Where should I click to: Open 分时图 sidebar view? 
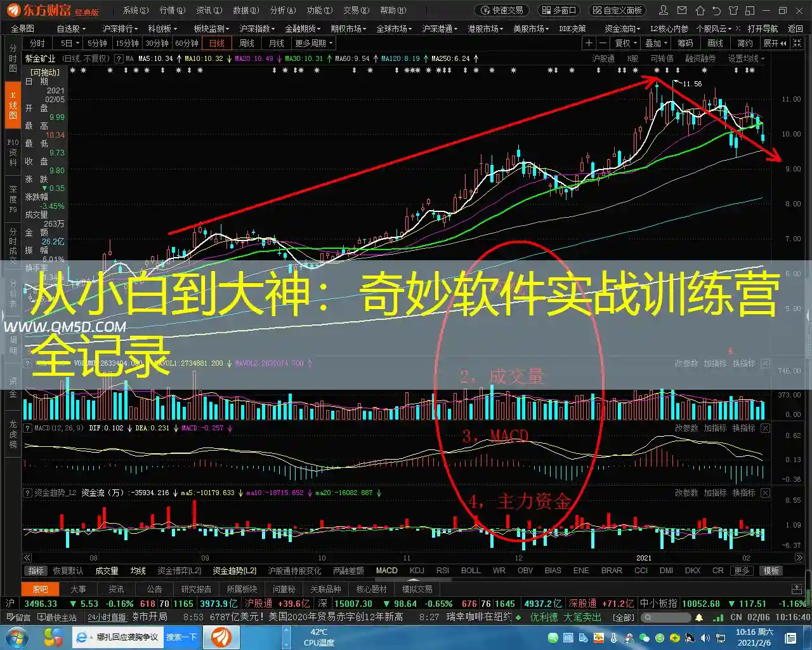click(13, 59)
